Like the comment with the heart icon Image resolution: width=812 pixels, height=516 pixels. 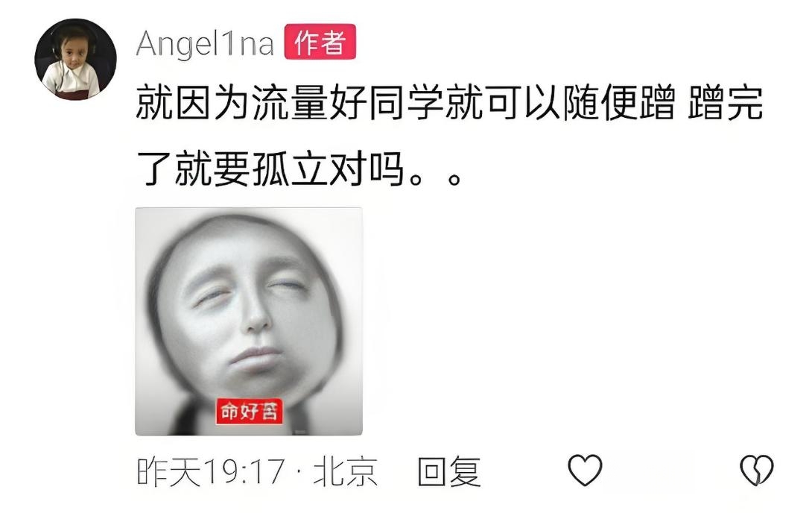coord(586,470)
